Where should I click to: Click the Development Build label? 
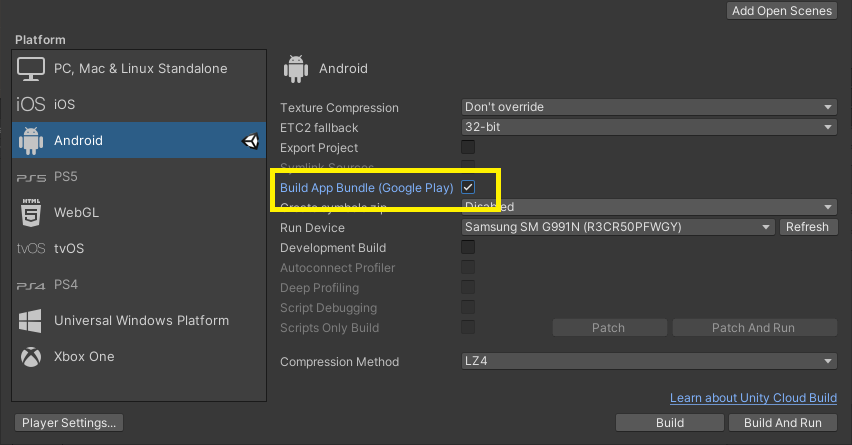point(333,248)
